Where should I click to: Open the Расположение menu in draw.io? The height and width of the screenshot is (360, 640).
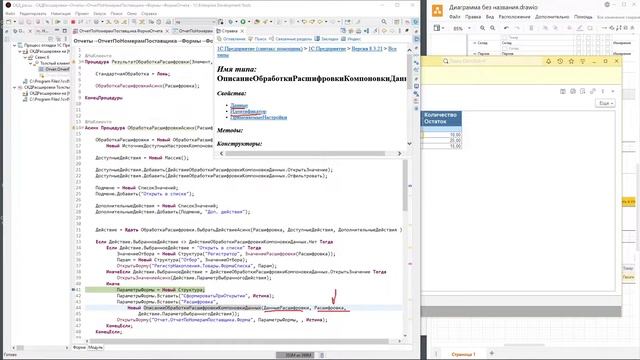pos(514,17)
